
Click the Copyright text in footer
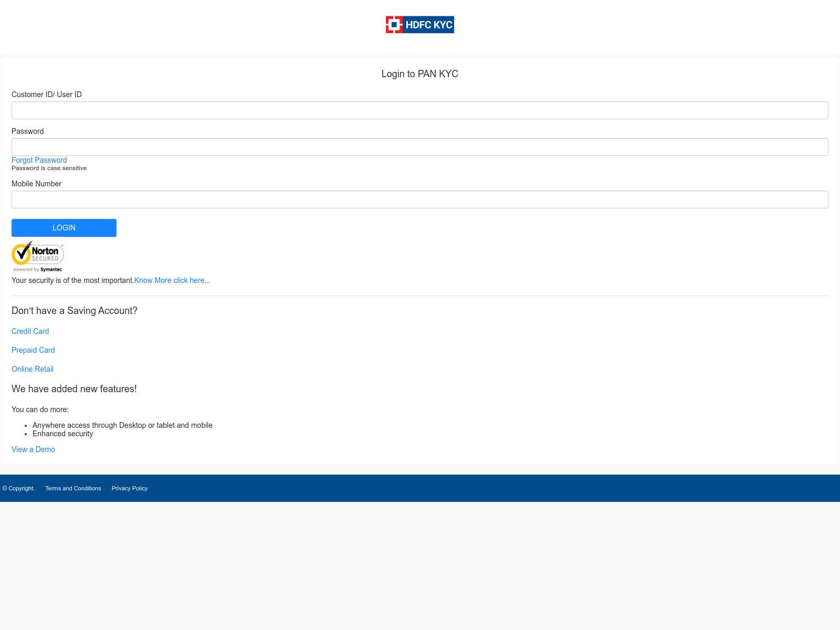(18, 488)
